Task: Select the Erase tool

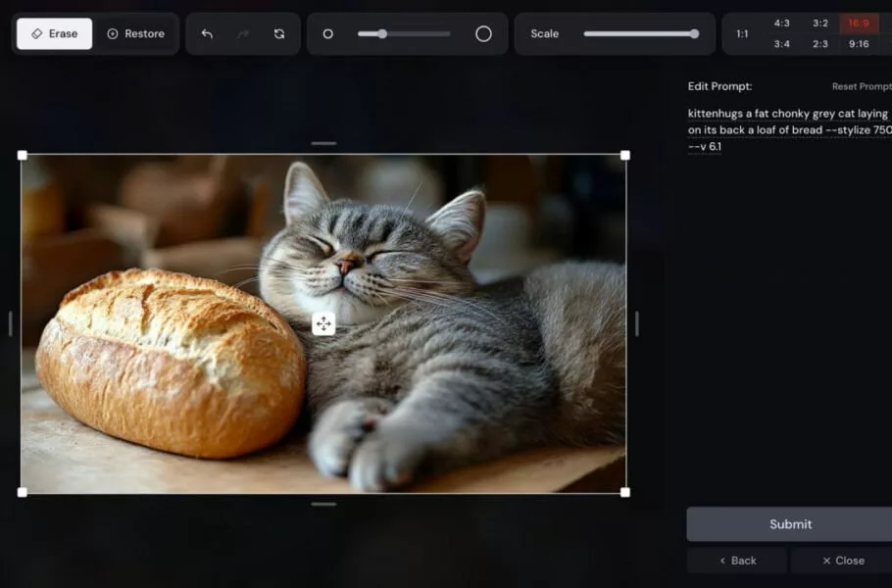Action: [55, 33]
